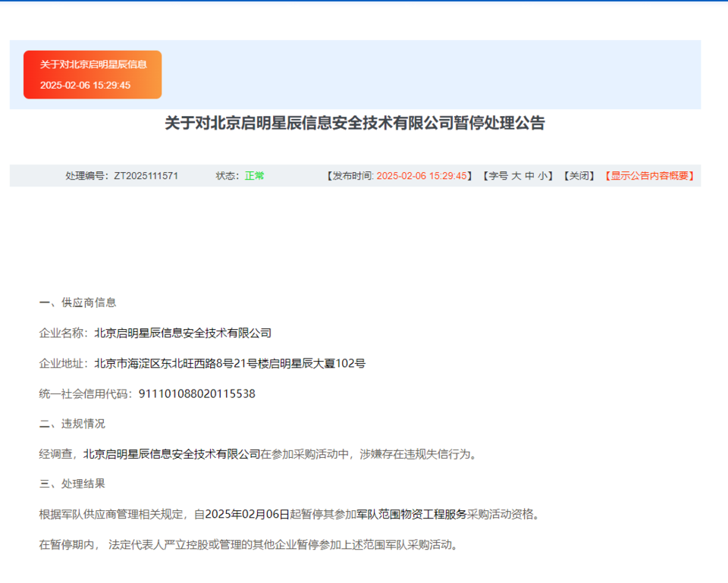Click the address after 企业地址
728x583 pixels.
click(x=230, y=363)
